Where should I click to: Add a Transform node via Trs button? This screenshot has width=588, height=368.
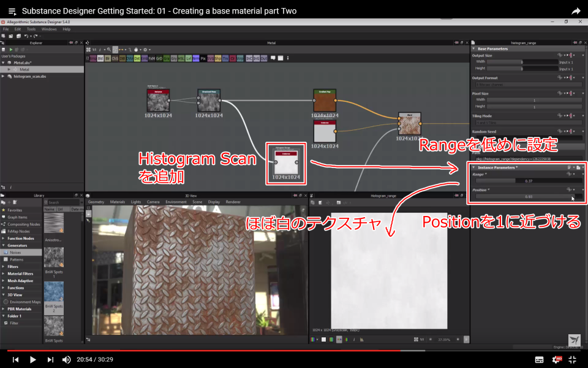point(225,59)
